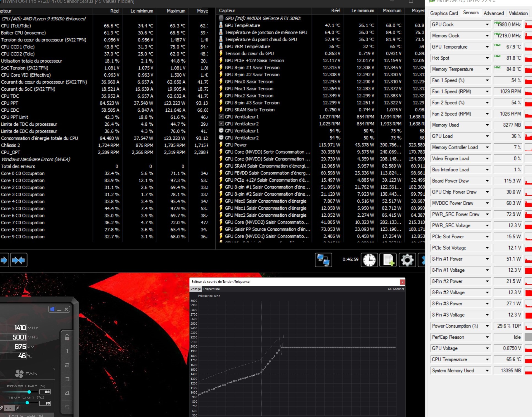The height and width of the screenshot is (417, 532).
Task: Open the PerfCap Reason dropdown
Action: tap(487, 337)
